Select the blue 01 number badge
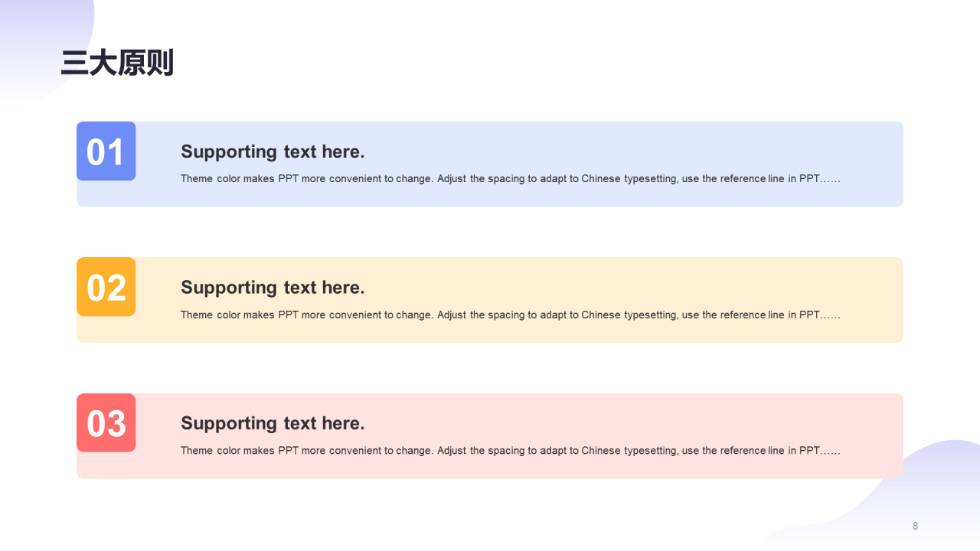The image size is (980, 551). click(106, 152)
